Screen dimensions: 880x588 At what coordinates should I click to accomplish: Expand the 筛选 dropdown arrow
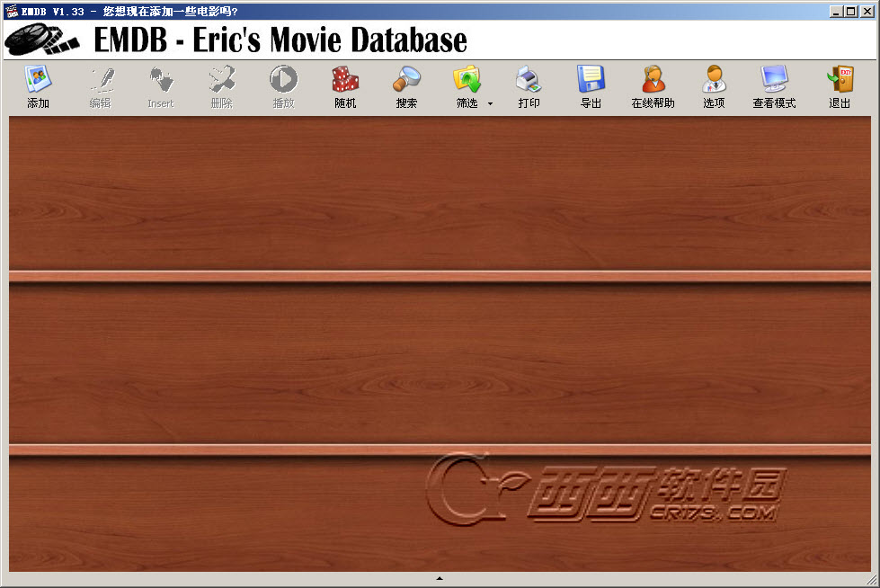pyautogui.click(x=490, y=104)
